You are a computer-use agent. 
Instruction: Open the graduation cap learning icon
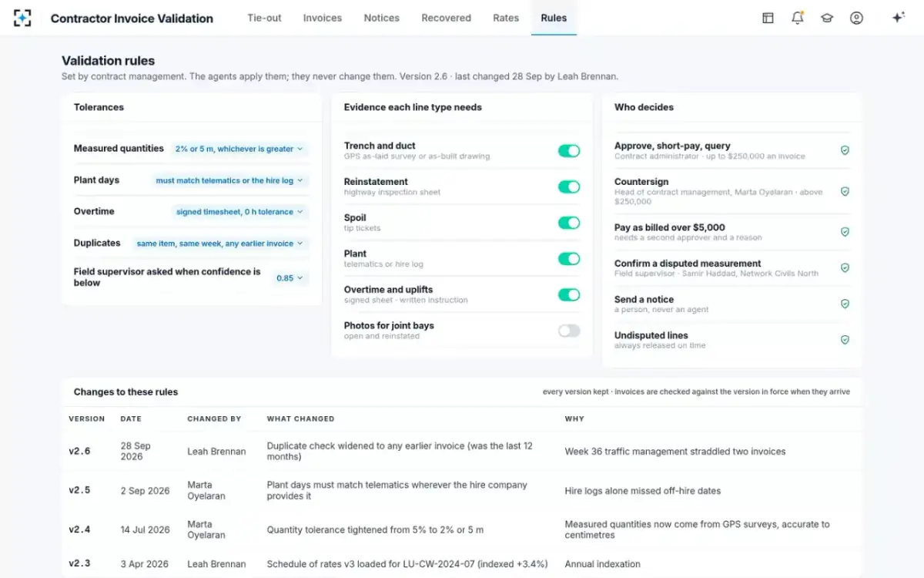pyautogui.click(x=827, y=18)
